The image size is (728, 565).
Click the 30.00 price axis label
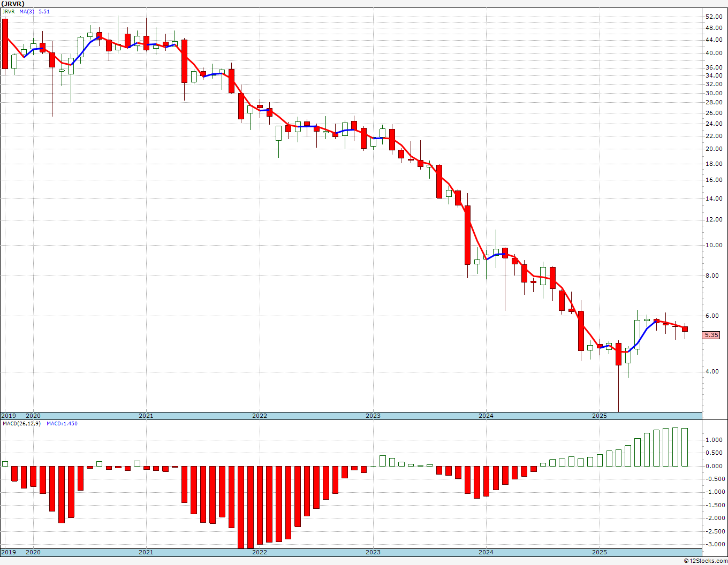tap(714, 94)
